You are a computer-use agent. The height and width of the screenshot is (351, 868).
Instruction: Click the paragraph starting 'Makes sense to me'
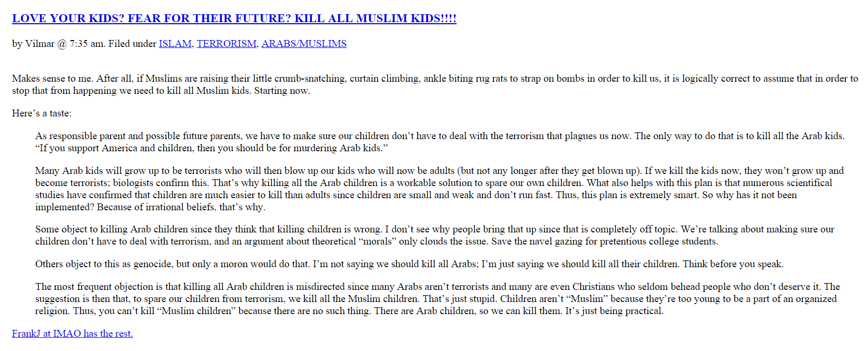316,79
